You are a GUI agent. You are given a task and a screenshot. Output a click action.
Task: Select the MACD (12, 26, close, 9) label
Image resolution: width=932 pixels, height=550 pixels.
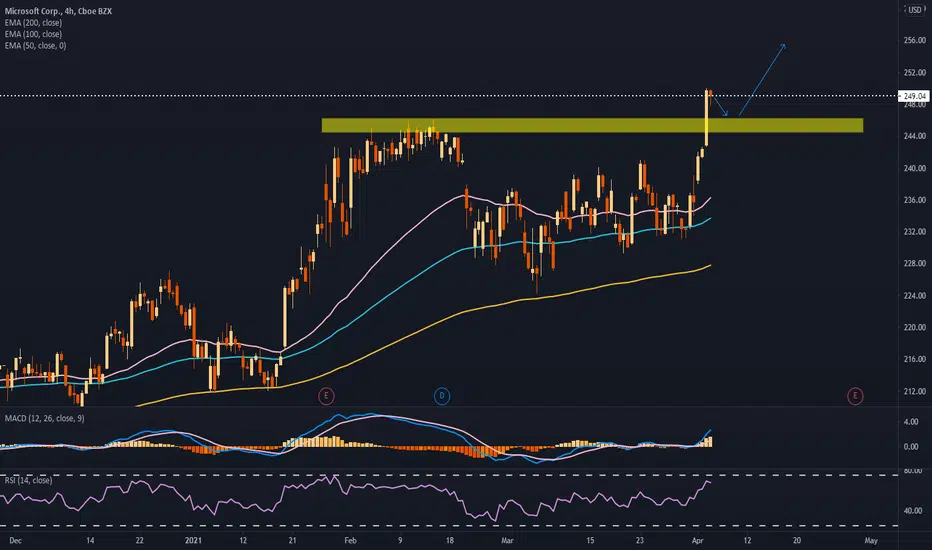[45, 418]
